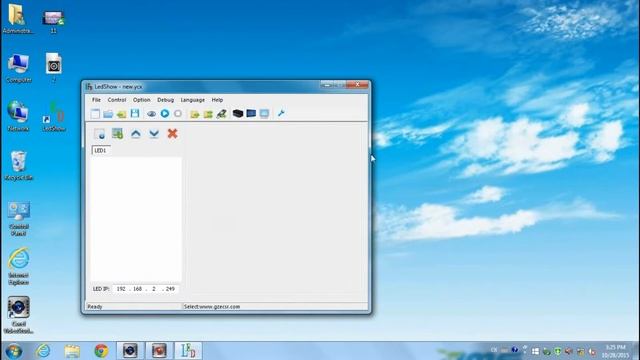Click the last LED IP field showing 249
The width and height of the screenshot is (640, 360).
170,289
